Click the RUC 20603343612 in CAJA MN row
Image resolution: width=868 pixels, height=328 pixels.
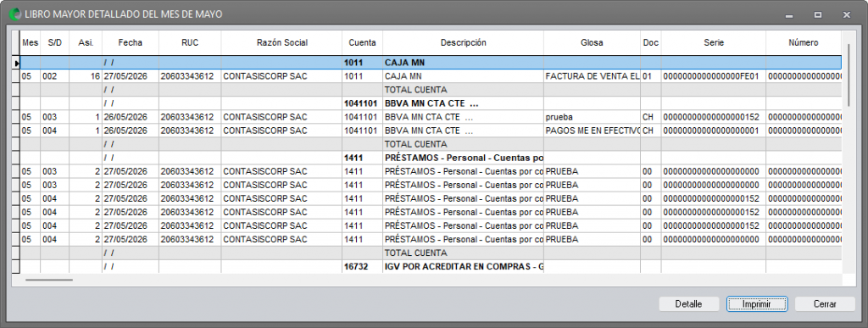tap(189, 76)
